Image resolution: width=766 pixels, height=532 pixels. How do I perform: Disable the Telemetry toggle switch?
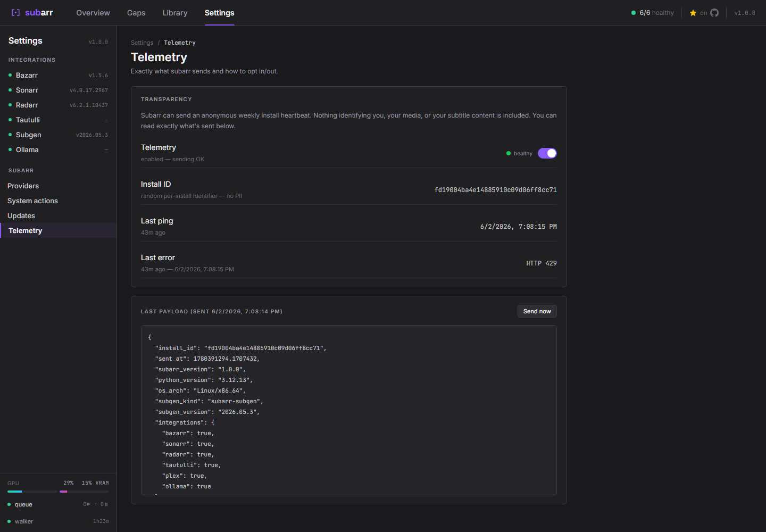point(547,153)
